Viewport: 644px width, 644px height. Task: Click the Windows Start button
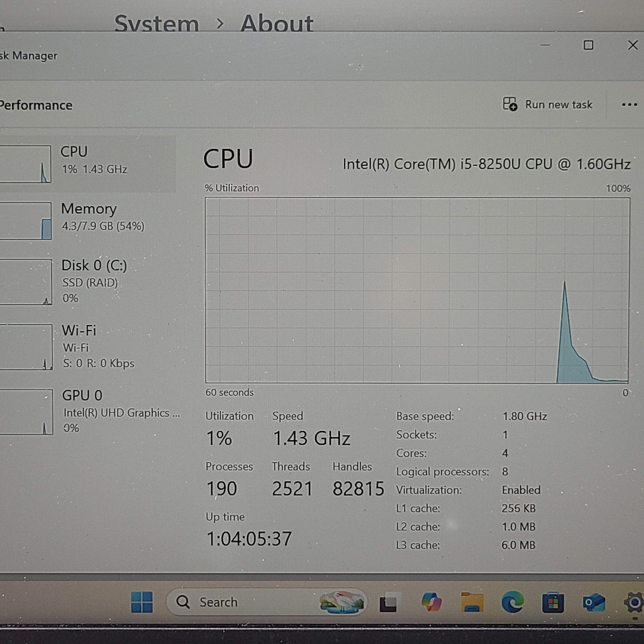pos(142,602)
